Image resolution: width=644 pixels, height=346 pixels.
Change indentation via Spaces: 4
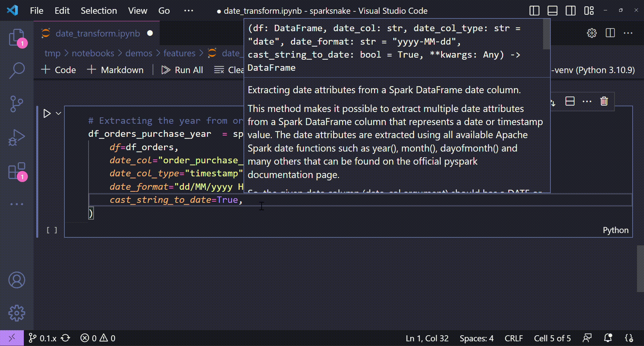click(x=477, y=338)
